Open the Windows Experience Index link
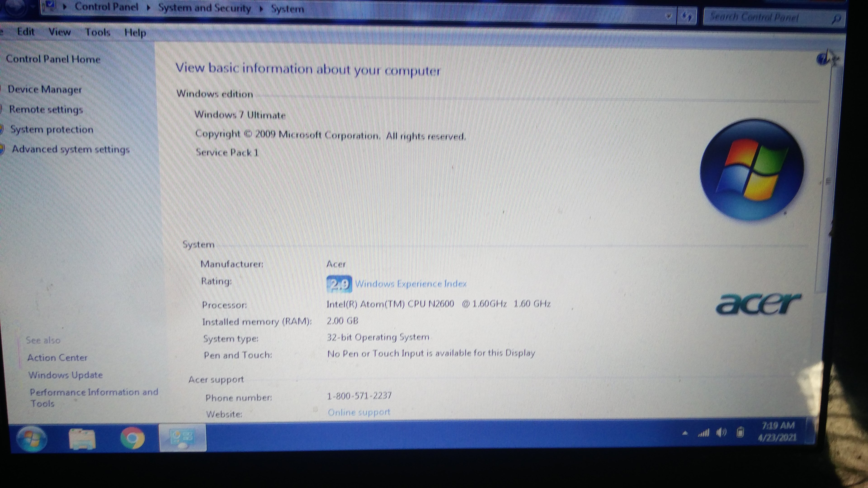Screen dimensions: 868x488 [411, 284]
